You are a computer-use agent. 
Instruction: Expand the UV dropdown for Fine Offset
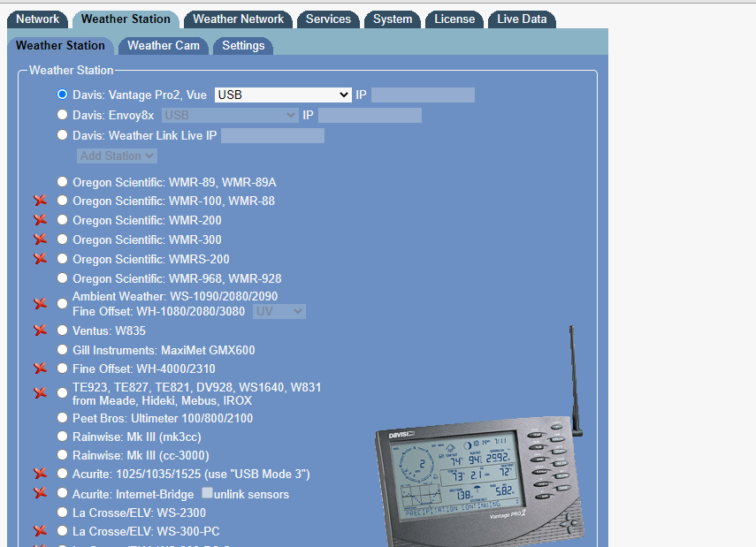279,311
